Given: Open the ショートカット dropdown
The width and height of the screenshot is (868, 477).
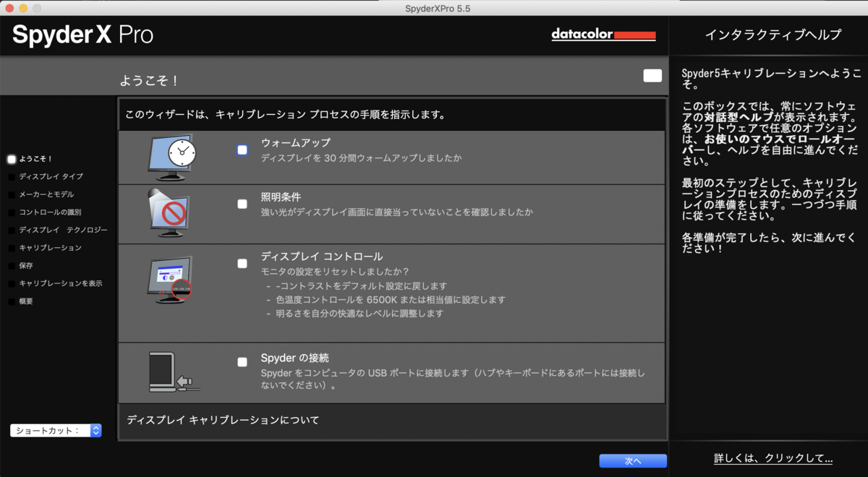Looking at the screenshot, I should 56,431.
